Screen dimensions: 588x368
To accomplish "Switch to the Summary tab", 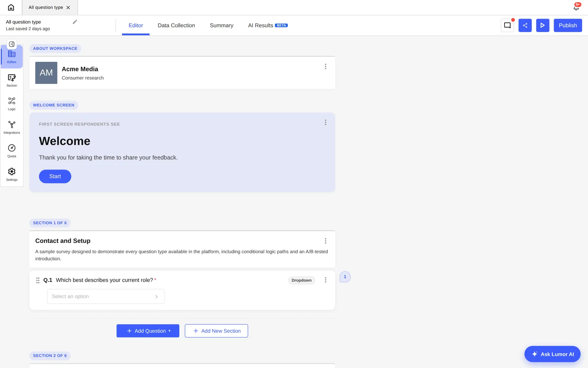I will point(222,25).
